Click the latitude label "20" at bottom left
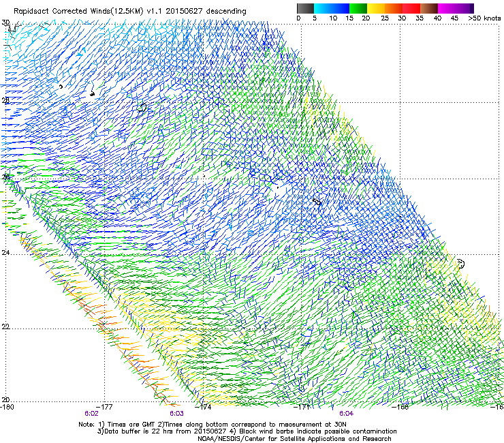 pos(5,400)
